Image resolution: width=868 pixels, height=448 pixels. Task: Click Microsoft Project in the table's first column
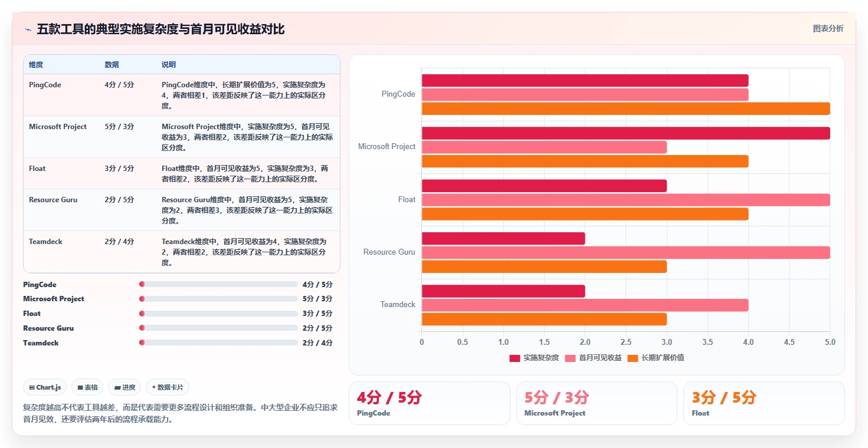pos(58,127)
